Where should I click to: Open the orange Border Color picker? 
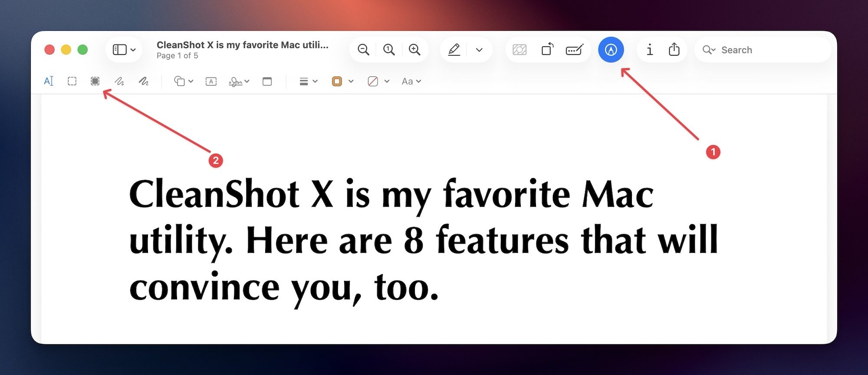342,81
